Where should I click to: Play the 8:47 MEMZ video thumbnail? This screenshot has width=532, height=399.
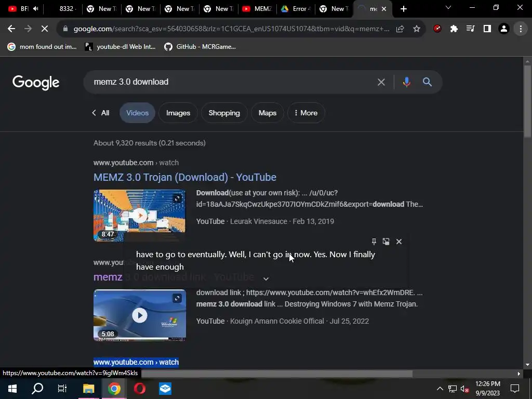coord(139,216)
